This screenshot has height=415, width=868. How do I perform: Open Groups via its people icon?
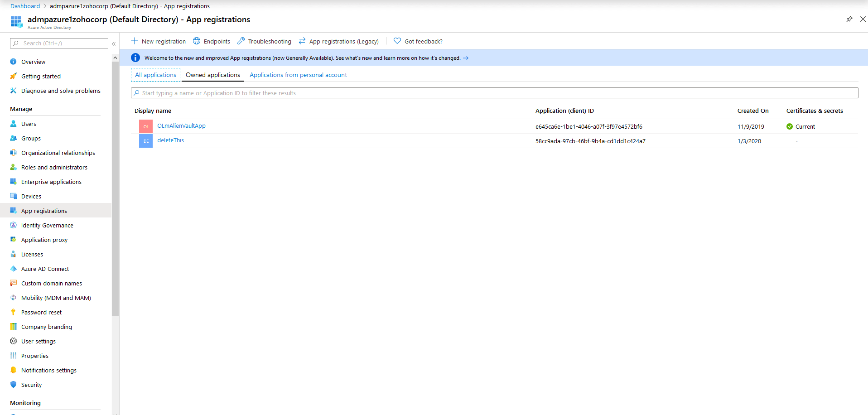tap(13, 138)
